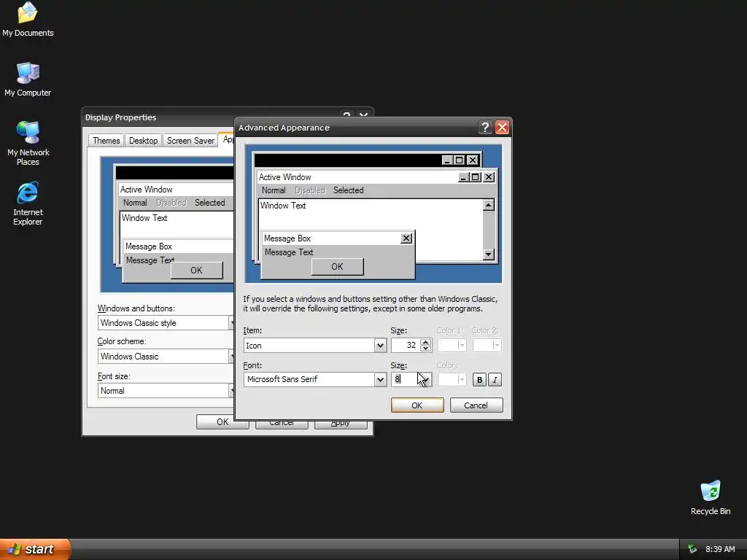Click the OK button in Advanced preview message box
Screen dimensions: 747x560
pyautogui.click(x=337, y=267)
